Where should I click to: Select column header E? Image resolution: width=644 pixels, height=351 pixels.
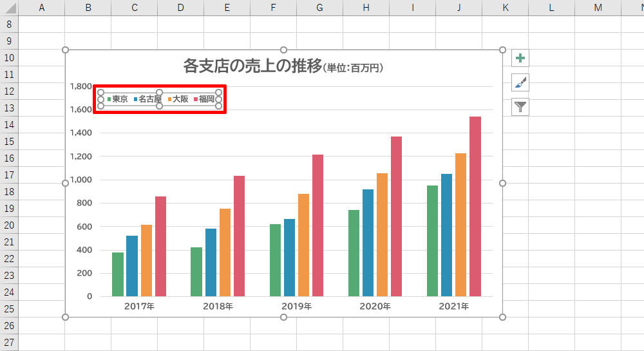(x=227, y=8)
